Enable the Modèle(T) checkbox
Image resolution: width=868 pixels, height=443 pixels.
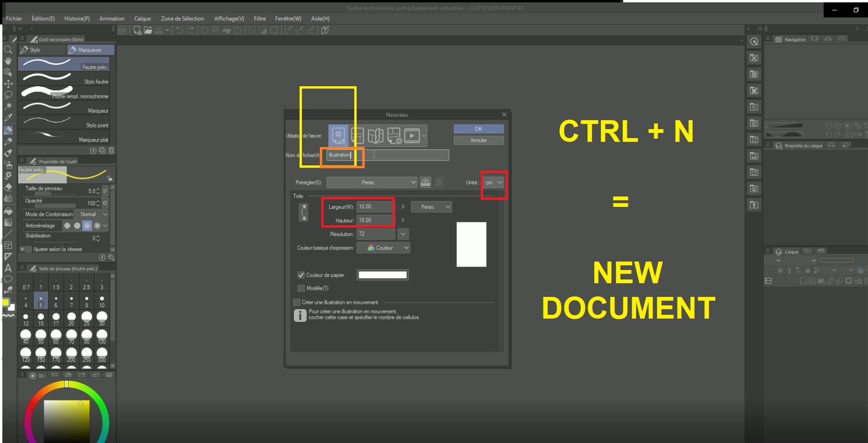click(x=301, y=288)
